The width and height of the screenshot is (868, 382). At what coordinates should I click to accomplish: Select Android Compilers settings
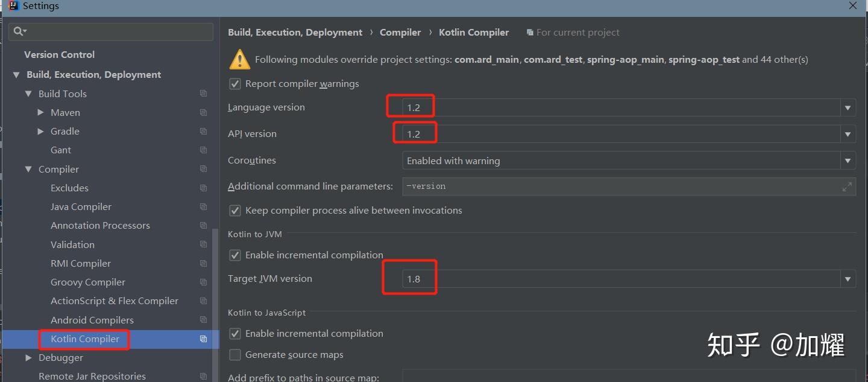(x=92, y=320)
